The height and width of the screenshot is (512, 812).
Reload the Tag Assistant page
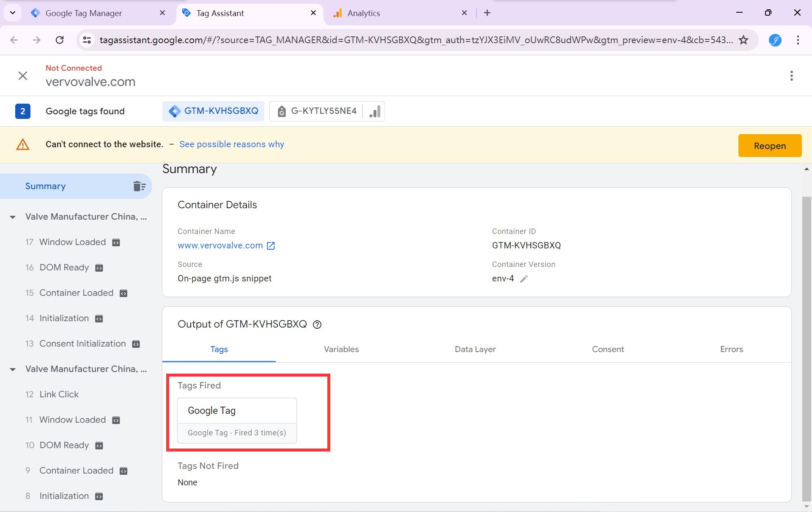click(60, 40)
